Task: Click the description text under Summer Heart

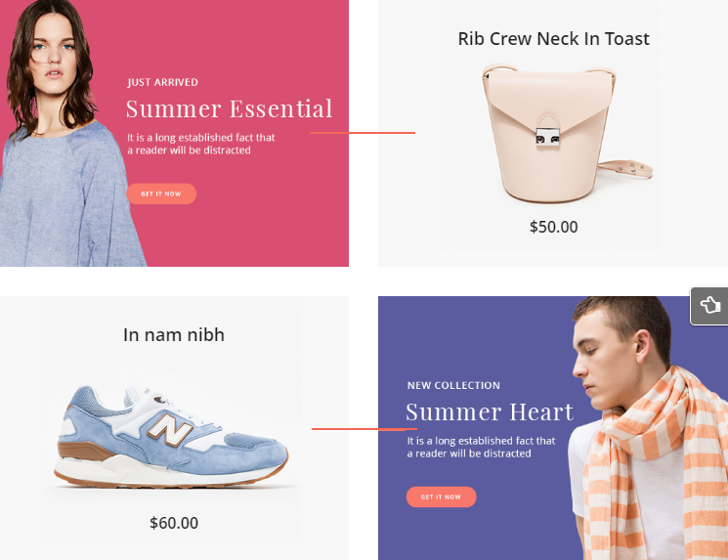Action: coord(481,448)
